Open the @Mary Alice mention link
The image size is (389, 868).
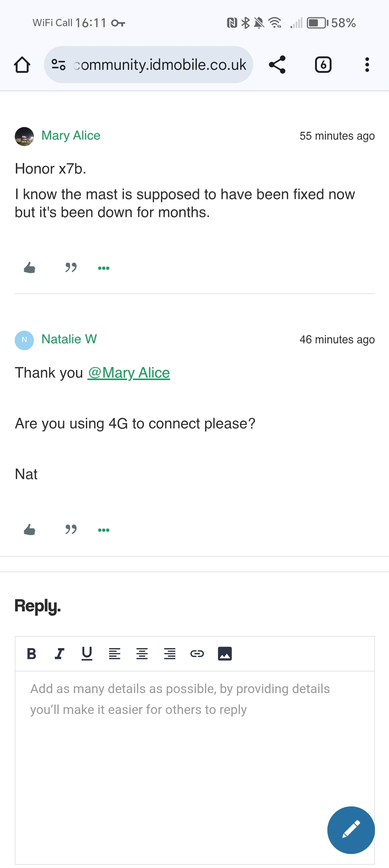129,373
